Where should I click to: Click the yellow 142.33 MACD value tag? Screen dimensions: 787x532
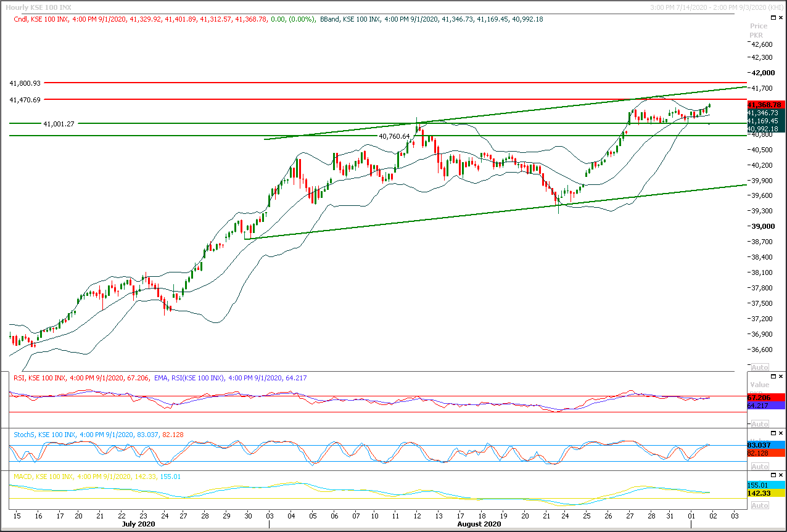coord(765,494)
